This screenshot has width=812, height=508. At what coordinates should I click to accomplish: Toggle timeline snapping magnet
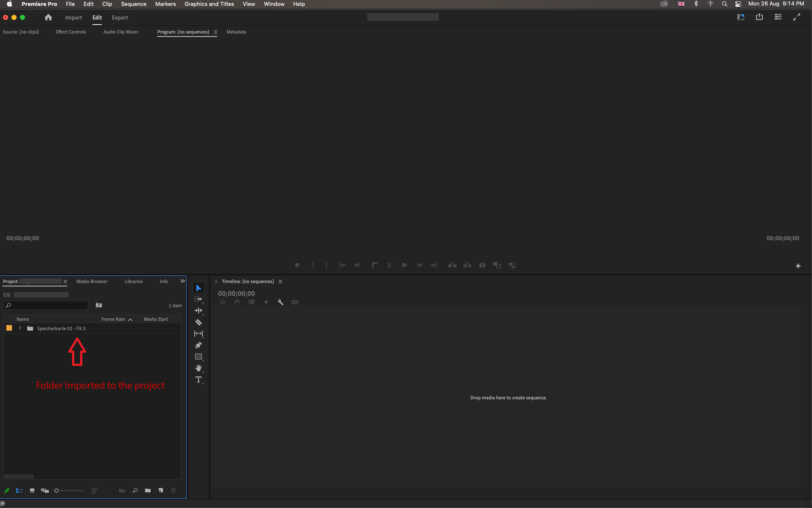(x=237, y=302)
